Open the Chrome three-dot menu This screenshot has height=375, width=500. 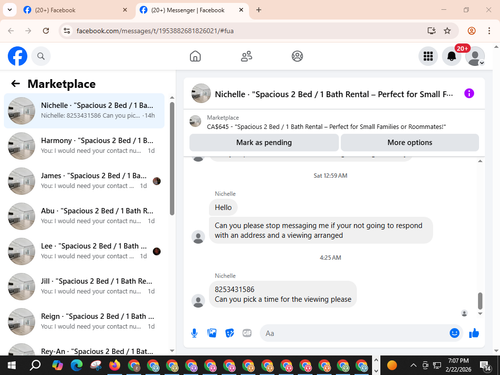pos(489,31)
